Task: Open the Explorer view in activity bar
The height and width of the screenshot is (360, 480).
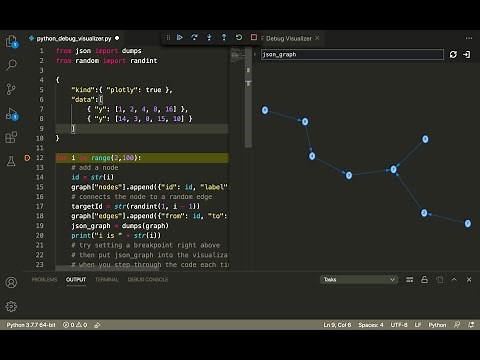Action: pyautogui.click(x=11, y=41)
